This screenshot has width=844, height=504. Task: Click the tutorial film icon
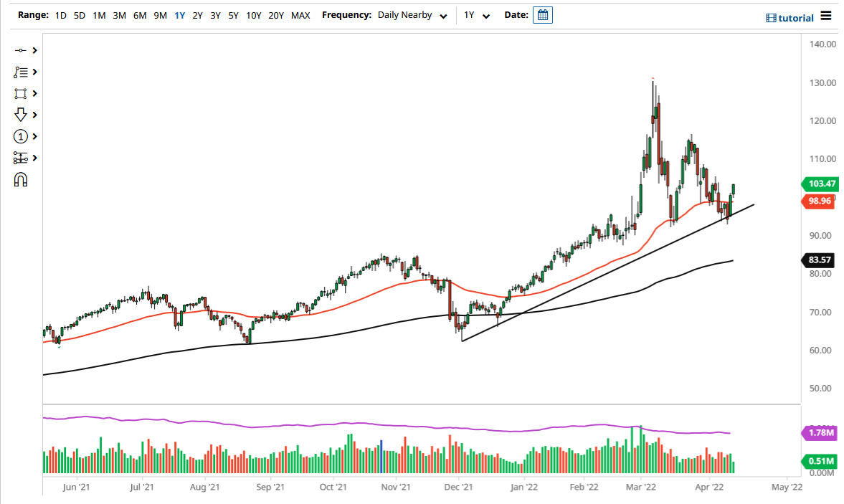coord(771,19)
